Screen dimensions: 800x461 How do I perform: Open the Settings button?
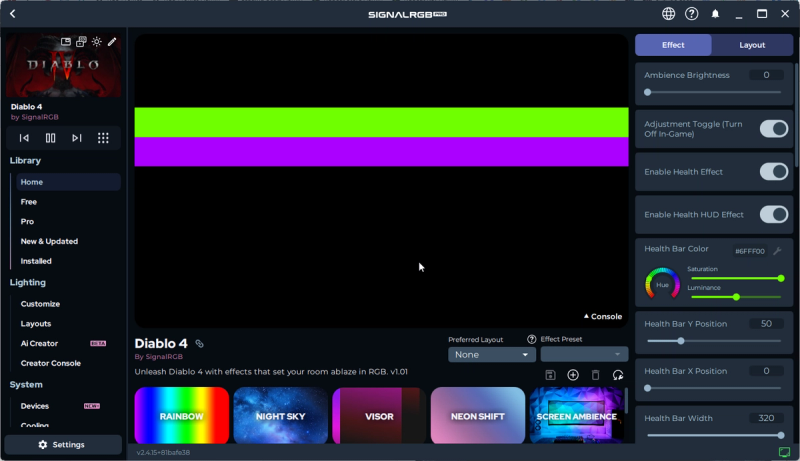click(63, 445)
